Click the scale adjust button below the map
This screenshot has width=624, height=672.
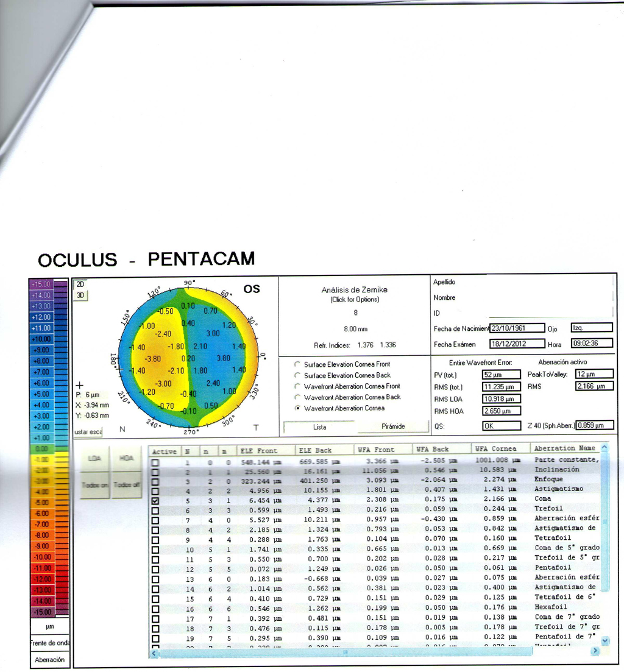tap(88, 432)
